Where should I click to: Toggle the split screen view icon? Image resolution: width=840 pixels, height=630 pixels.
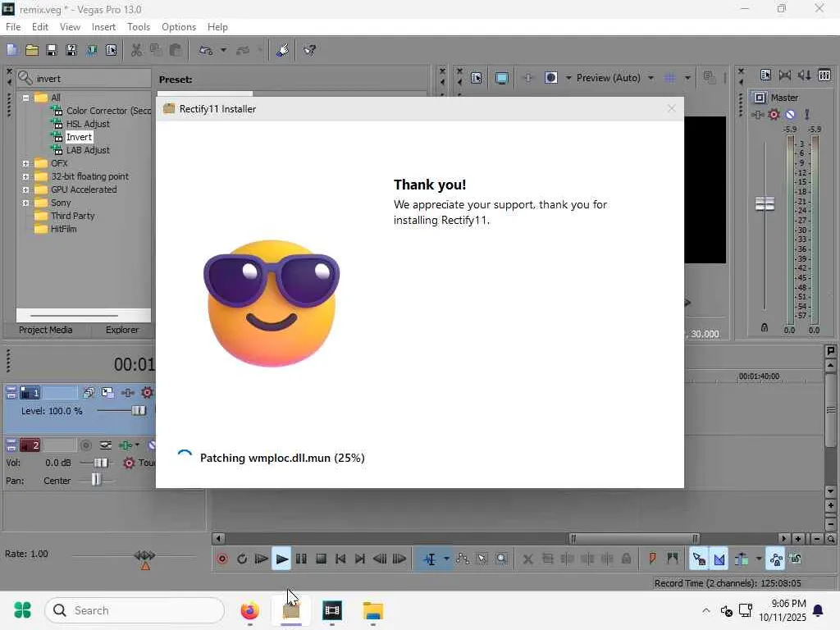[x=550, y=78]
